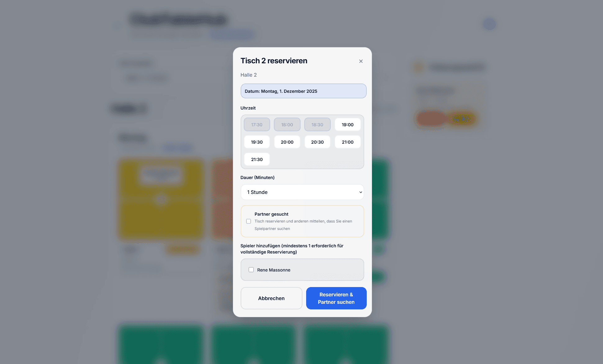Open the Dauer dropdown showing 1 Stunde
The height and width of the screenshot is (364, 603).
[302, 192]
